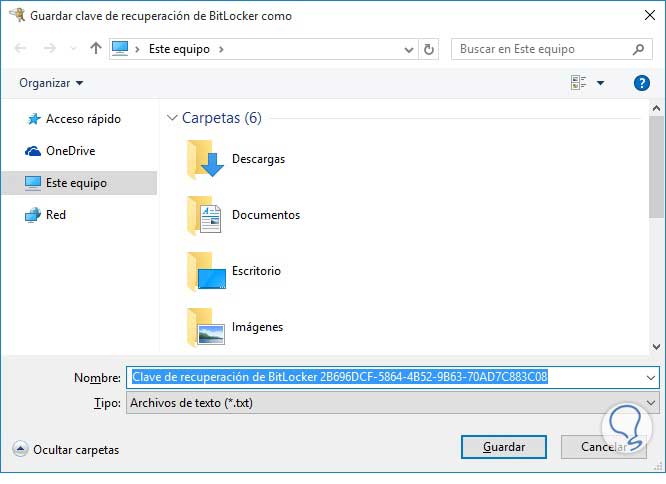Change the view layout icon
Screen dimensions: 666x484
click(x=579, y=82)
